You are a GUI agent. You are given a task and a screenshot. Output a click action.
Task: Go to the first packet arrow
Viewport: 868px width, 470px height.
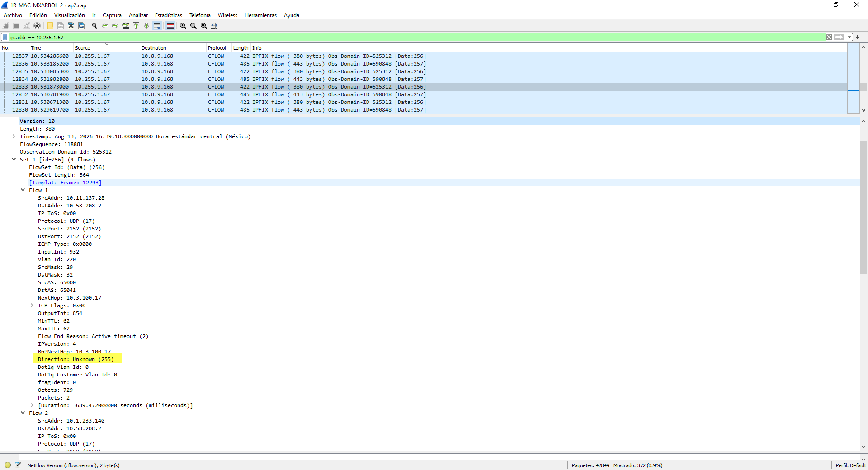136,26
